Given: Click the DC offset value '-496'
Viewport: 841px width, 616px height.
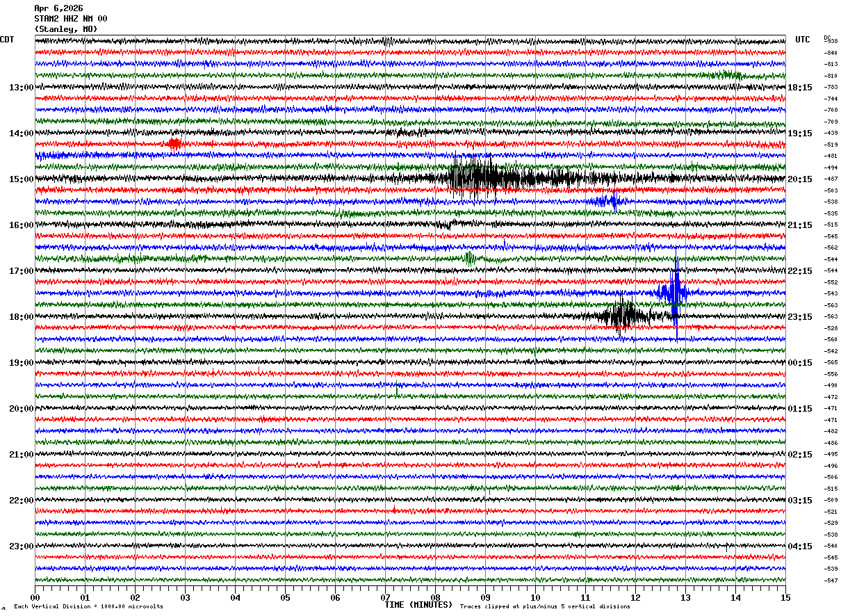Looking at the screenshot, I should (x=831, y=466).
